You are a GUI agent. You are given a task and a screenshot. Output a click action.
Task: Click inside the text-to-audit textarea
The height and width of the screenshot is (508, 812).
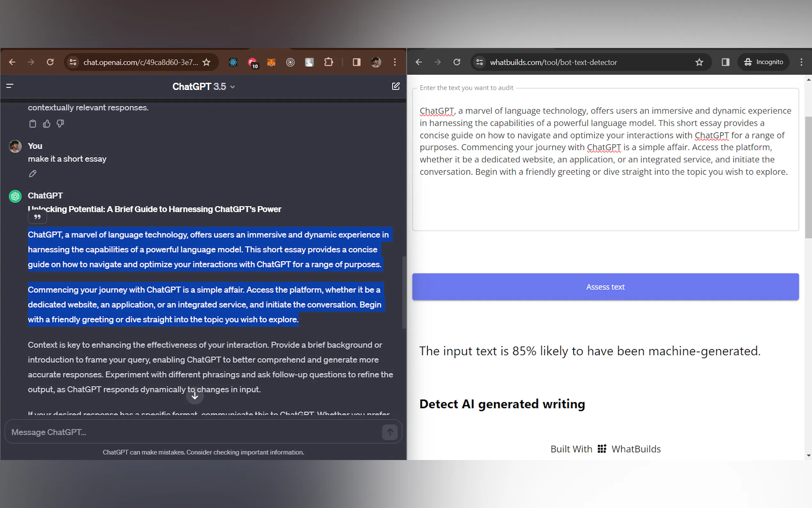(x=605, y=160)
